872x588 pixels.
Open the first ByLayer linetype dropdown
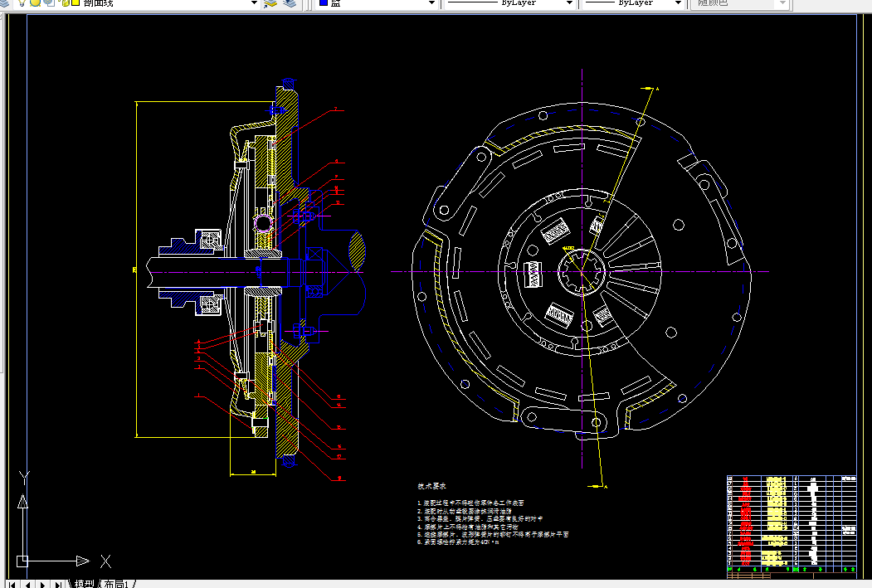tap(569, 2)
